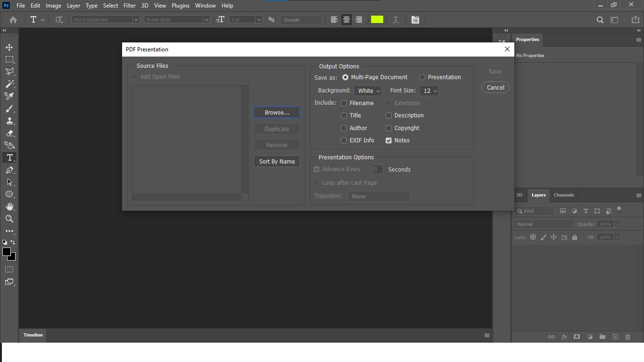
Task: Open the Properties panel menu icon
Action: [x=639, y=40]
